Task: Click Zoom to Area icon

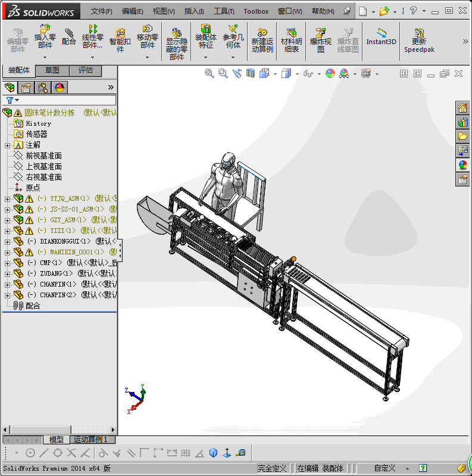Action: point(223,73)
